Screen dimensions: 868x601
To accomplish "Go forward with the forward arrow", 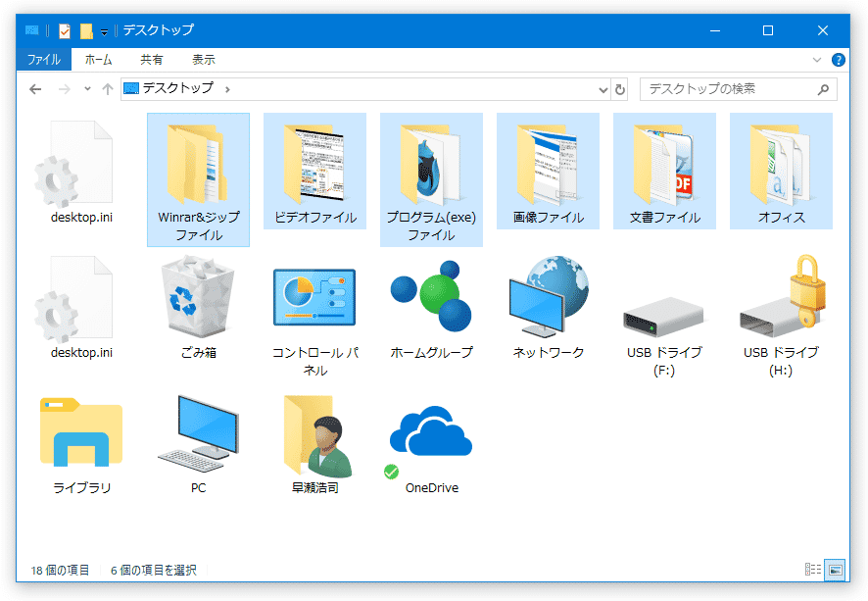I will tap(65, 89).
